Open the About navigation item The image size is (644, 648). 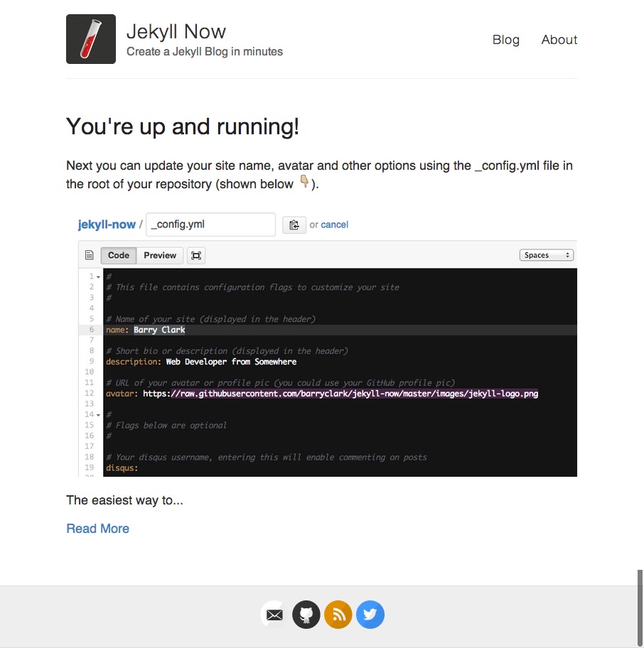click(559, 40)
